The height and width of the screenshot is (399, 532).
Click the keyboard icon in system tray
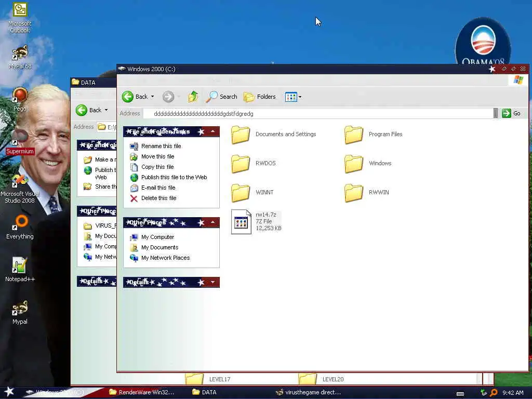pyautogui.click(x=460, y=394)
